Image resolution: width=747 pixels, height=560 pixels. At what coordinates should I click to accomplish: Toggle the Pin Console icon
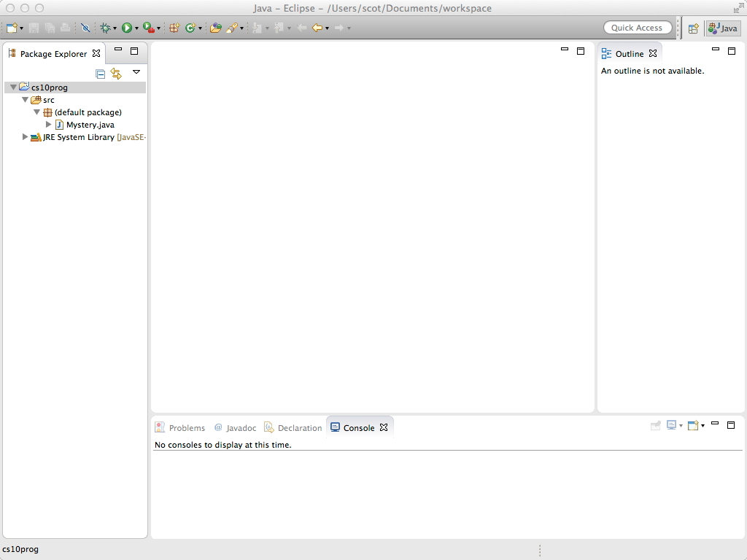pos(656,425)
